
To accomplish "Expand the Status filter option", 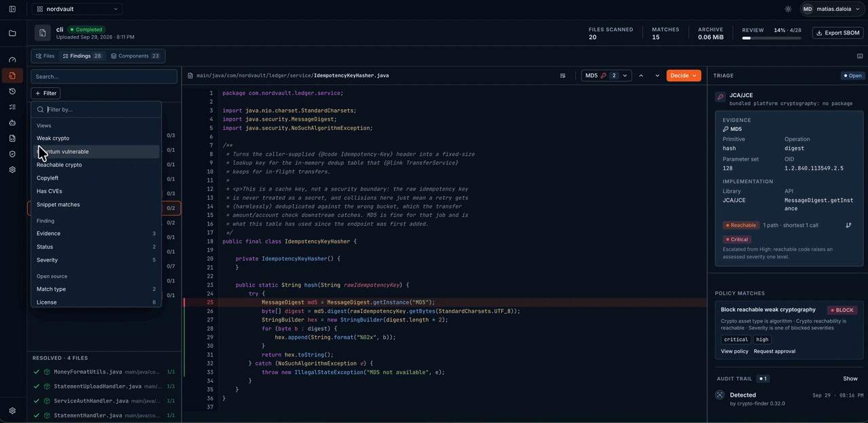I will pyautogui.click(x=96, y=247).
